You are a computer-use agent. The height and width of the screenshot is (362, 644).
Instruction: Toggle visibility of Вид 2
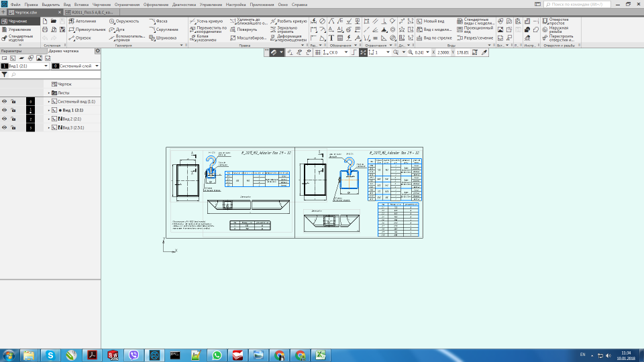click(5, 119)
